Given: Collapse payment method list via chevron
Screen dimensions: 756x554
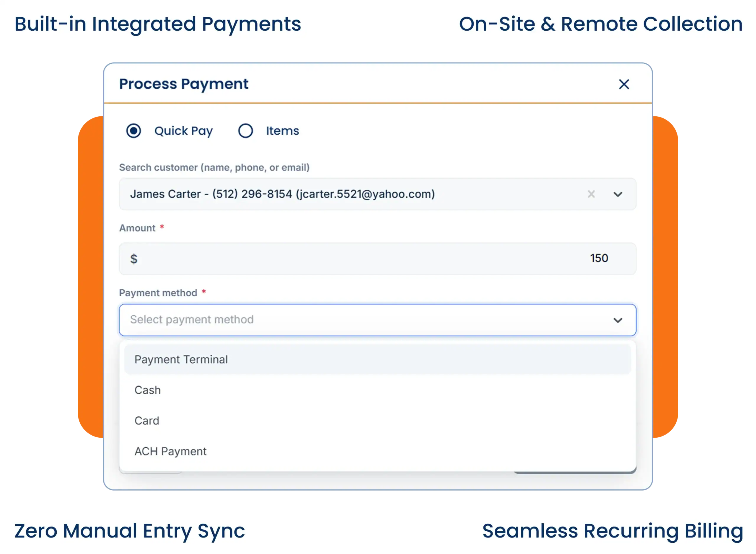Looking at the screenshot, I should point(618,320).
